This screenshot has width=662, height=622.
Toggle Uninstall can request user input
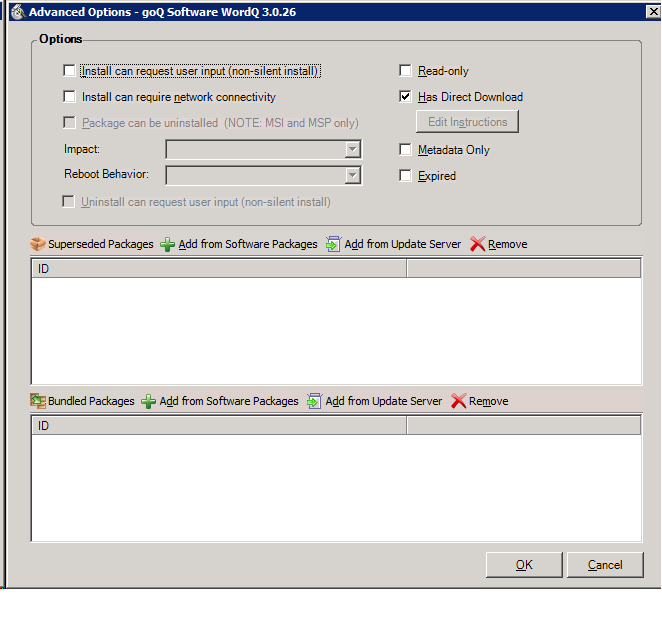pyautogui.click(x=68, y=202)
